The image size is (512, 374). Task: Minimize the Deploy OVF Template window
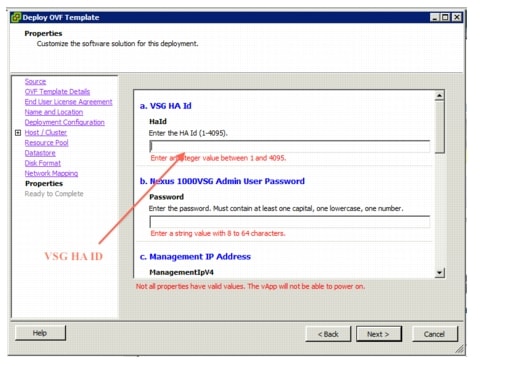tap(434, 17)
